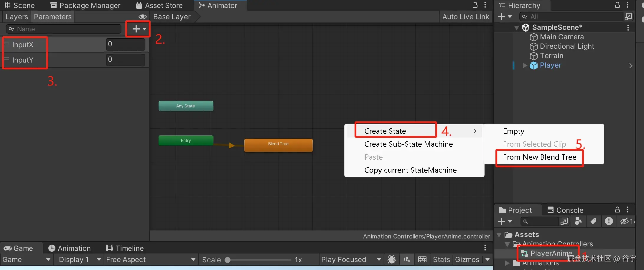644x270 pixels.
Task: Open the Timeline tab
Action: click(125, 248)
